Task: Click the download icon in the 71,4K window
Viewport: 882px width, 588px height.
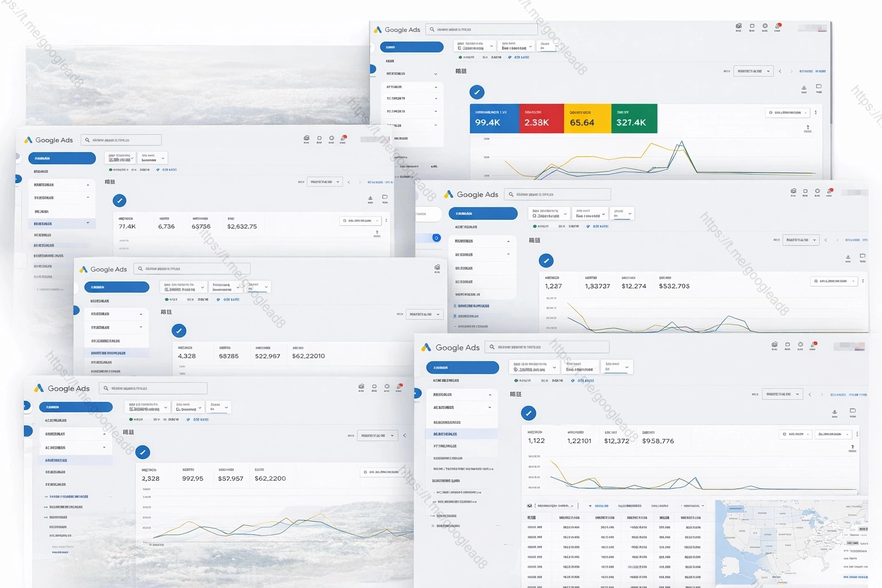Action: 370,198
